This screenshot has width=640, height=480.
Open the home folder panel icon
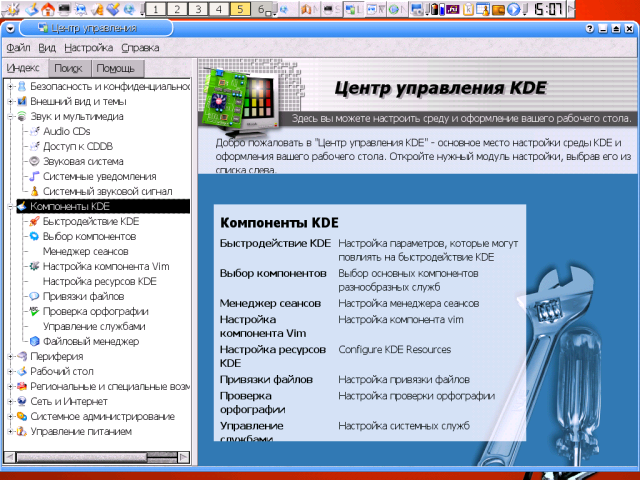(48, 9)
